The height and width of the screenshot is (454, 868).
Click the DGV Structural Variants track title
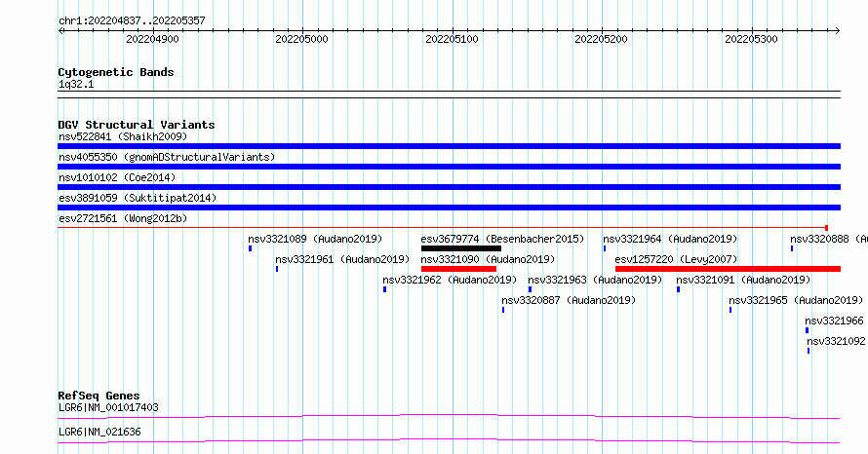click(137, 125)
